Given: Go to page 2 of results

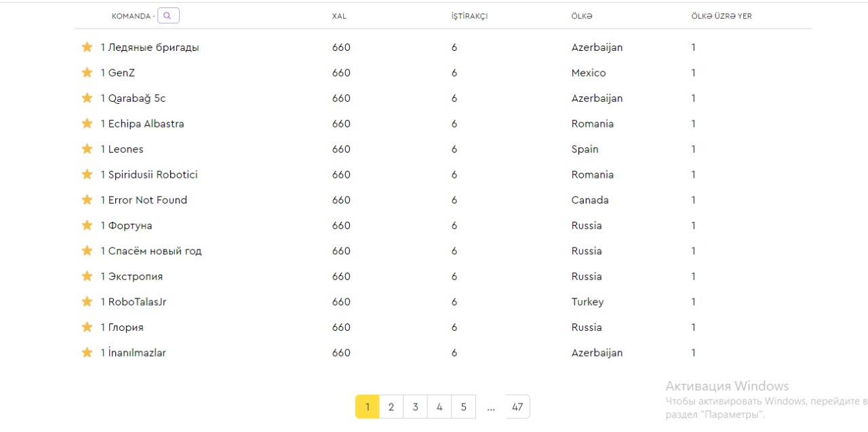Looking at the screenshot, I should (x=391, y=407).
